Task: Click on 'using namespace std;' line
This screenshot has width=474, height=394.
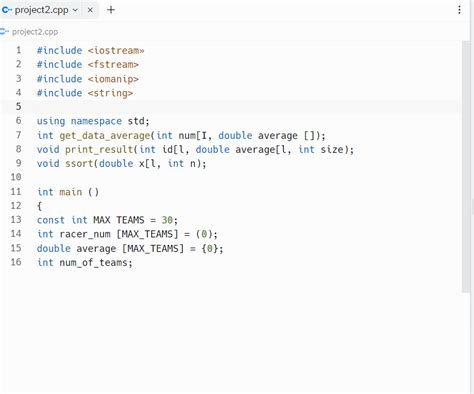Action: pos(93,121)
